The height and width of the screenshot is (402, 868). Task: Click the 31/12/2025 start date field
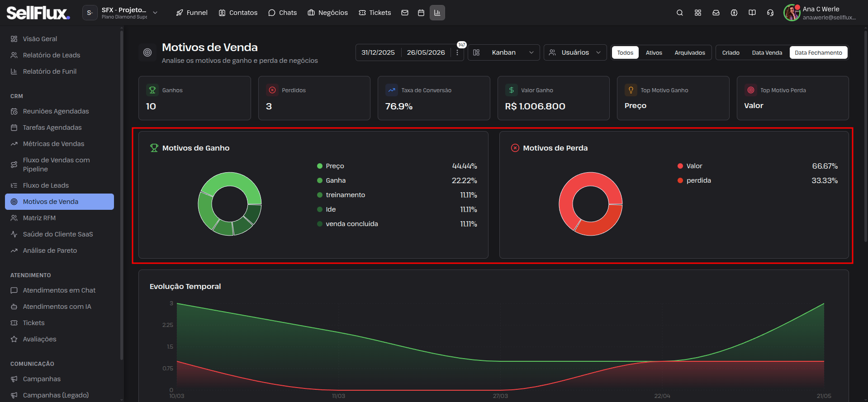pyautogui.click(x=378, y=52)
